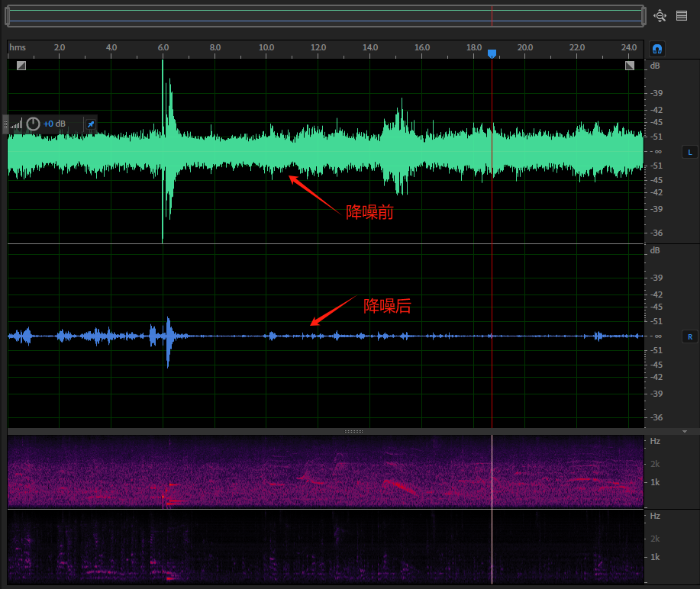
Task: Toggle the blue snapping magnet icon
Action: [656, 49]
